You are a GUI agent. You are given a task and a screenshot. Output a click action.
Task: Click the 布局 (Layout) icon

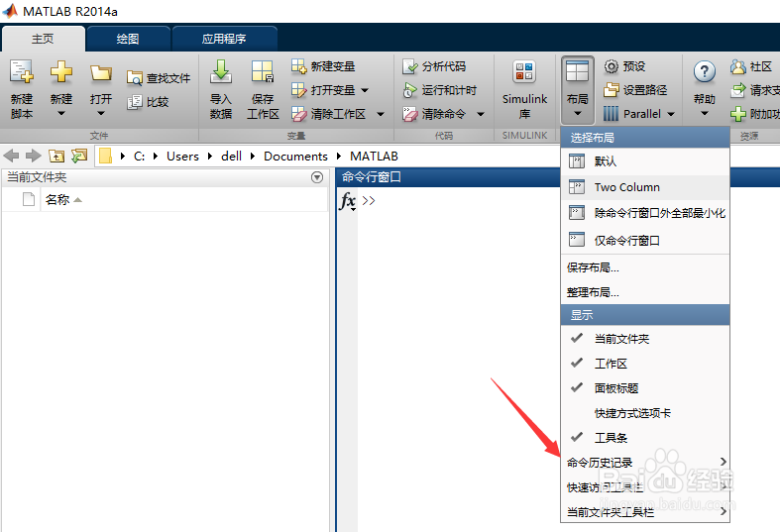tap(577, 71)
